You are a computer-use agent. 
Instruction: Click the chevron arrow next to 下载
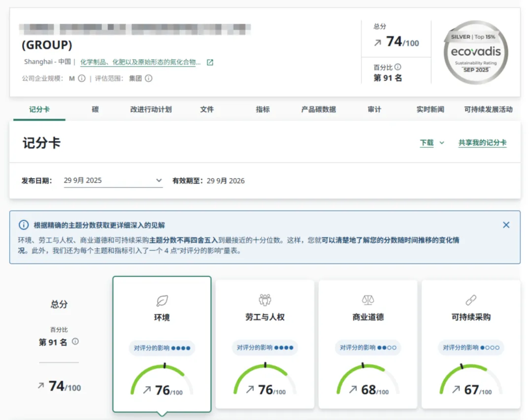[442, 143]
